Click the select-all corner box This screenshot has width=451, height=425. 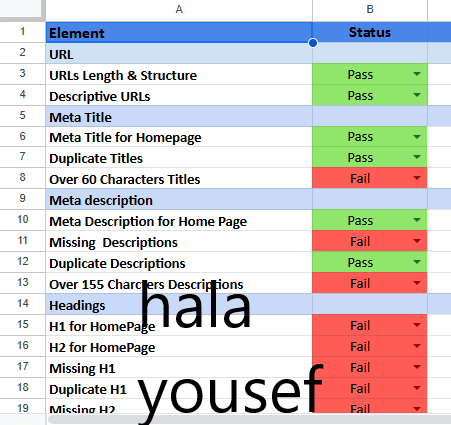click(22, 10)
